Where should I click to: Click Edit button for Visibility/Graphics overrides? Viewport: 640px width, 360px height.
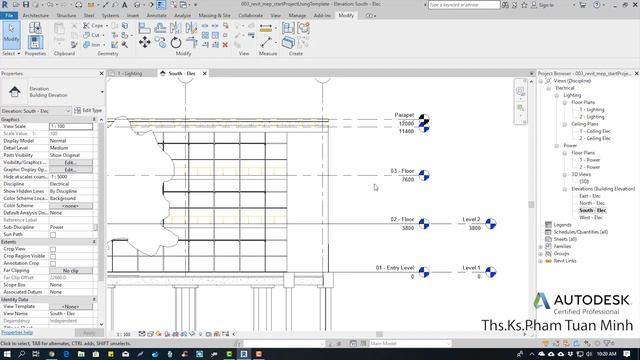point(71,162)
